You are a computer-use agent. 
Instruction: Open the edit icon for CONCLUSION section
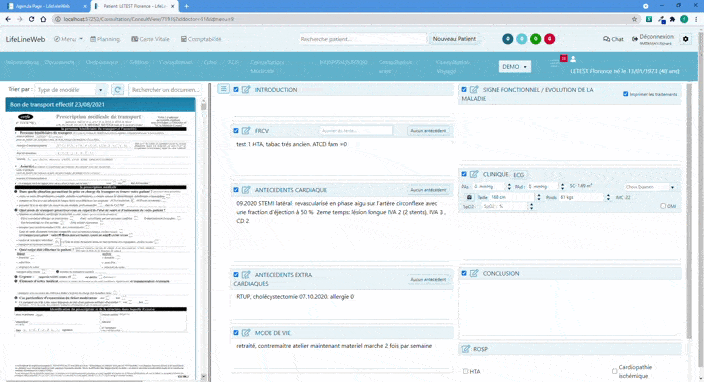pyautogui.click(x=474, y=273)
